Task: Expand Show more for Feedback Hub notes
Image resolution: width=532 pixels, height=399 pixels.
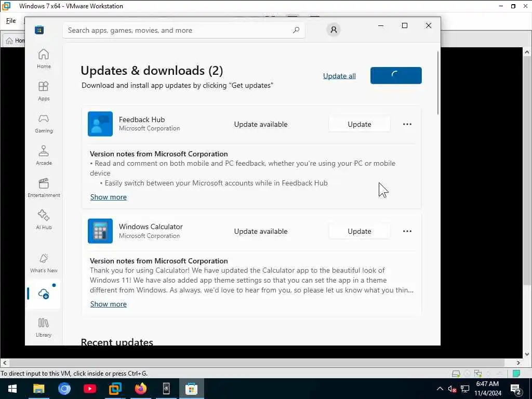Action: point(108,197)
